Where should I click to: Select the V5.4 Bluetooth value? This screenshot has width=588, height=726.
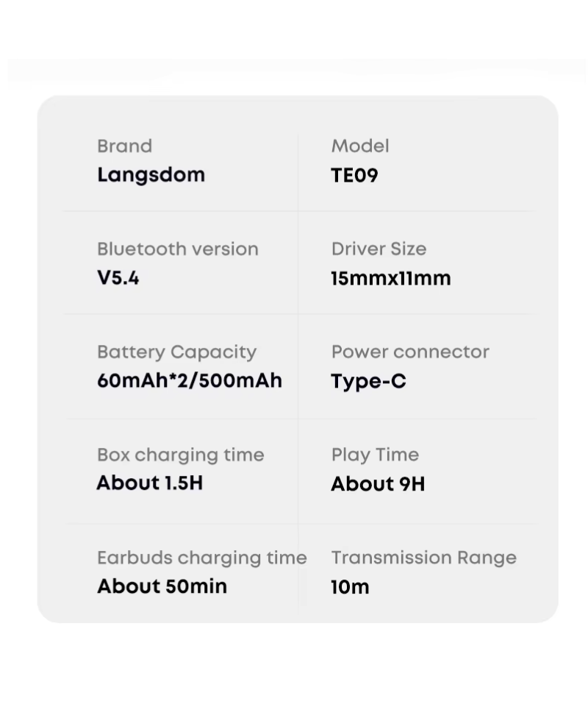click(x=118, y=278)
